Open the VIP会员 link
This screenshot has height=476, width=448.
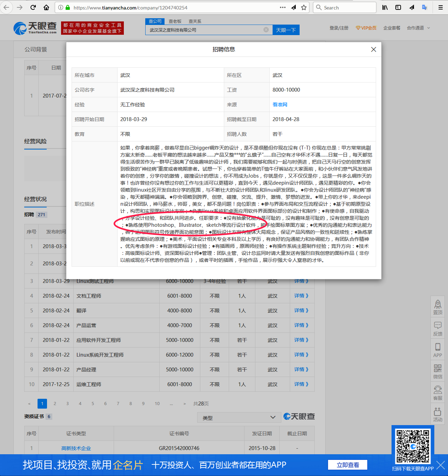click(x=366, y=28)
